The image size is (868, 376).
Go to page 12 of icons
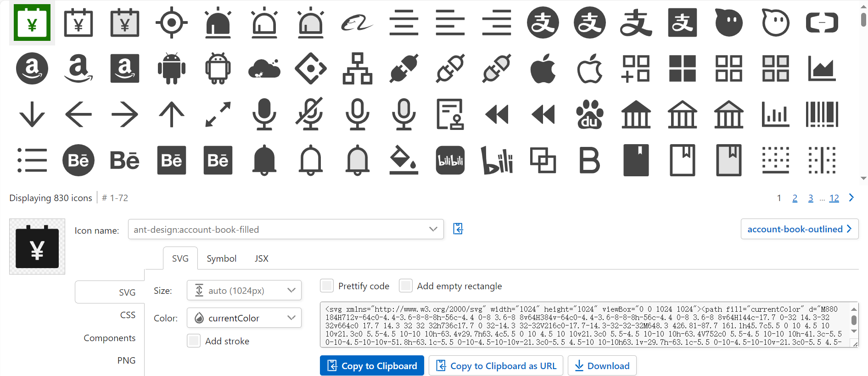point(834,198)
